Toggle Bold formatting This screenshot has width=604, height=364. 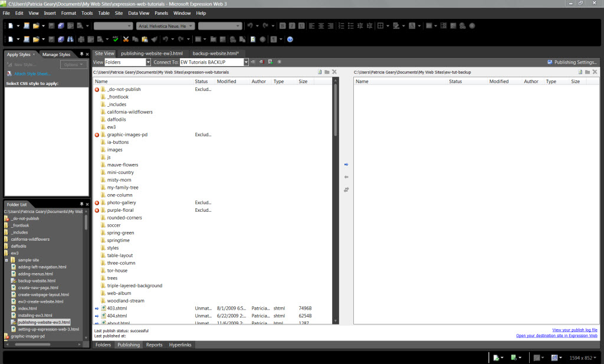click(283, 26)
